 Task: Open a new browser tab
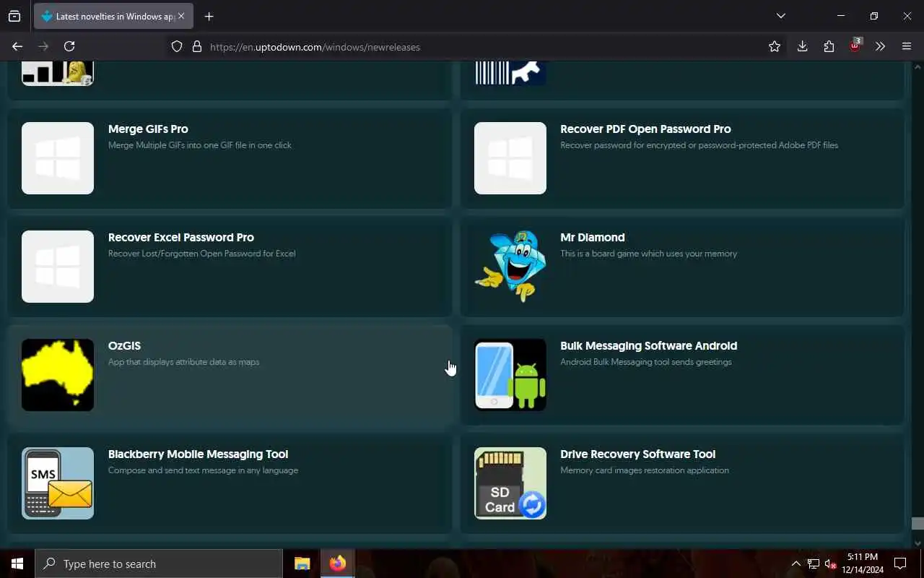(x=209, y=16)
